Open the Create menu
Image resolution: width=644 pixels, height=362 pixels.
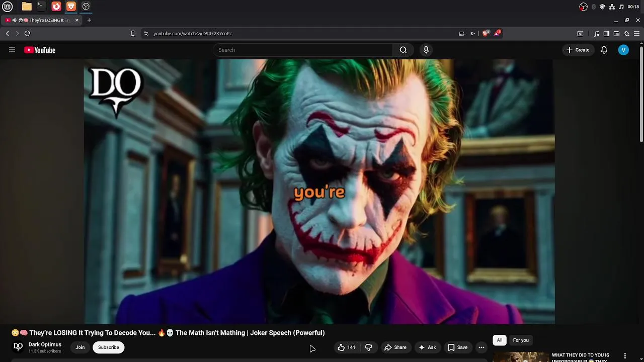point(578,50)
